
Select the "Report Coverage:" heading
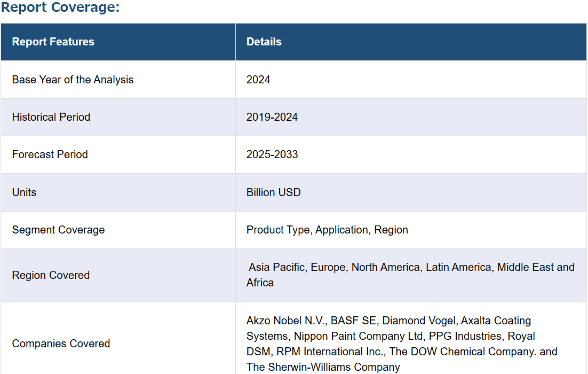(60, 7)
